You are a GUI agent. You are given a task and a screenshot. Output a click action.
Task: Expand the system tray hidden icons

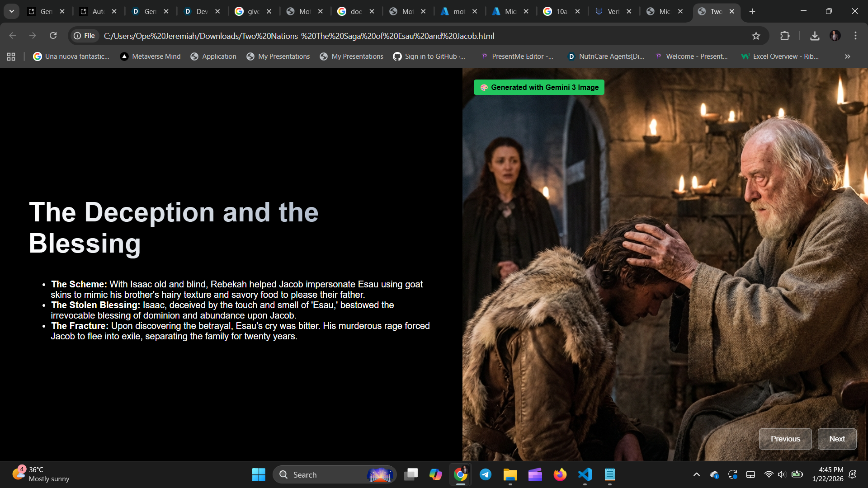696,474
